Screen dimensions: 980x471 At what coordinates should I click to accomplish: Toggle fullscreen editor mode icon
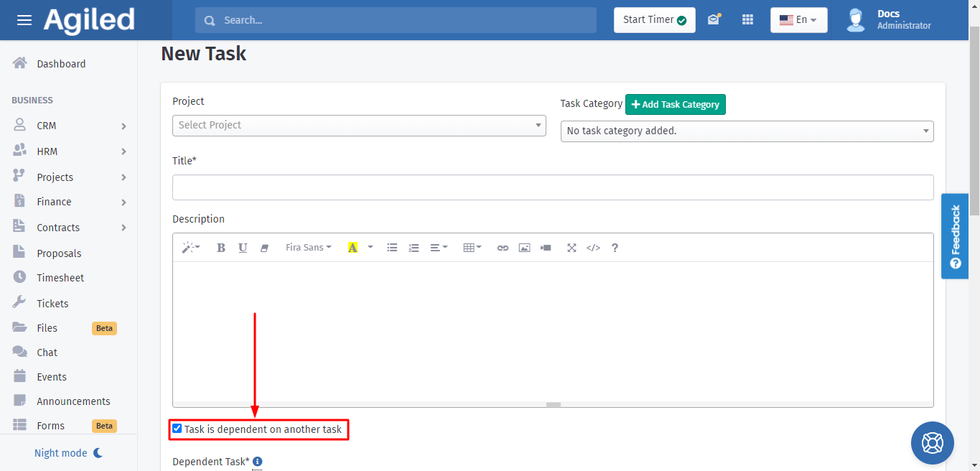[x=571, y=248]
